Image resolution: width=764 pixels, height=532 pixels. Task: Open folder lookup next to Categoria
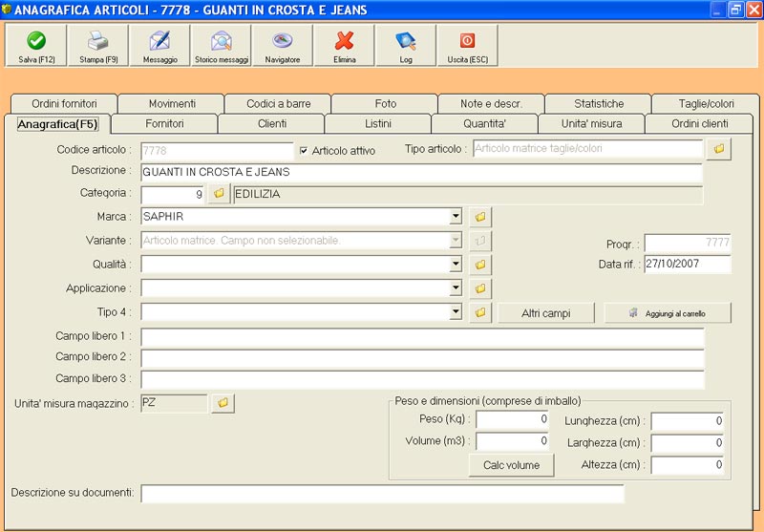click(219, 195)
